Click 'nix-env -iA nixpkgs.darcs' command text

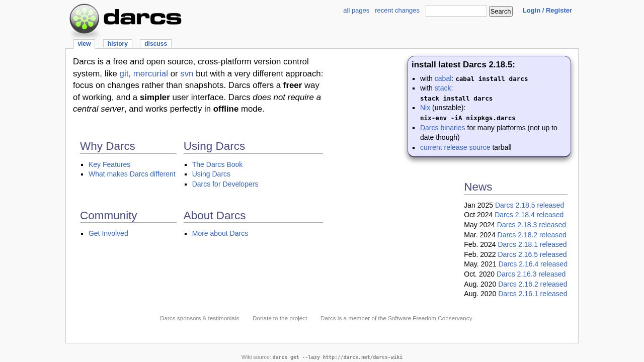point(468,118)
